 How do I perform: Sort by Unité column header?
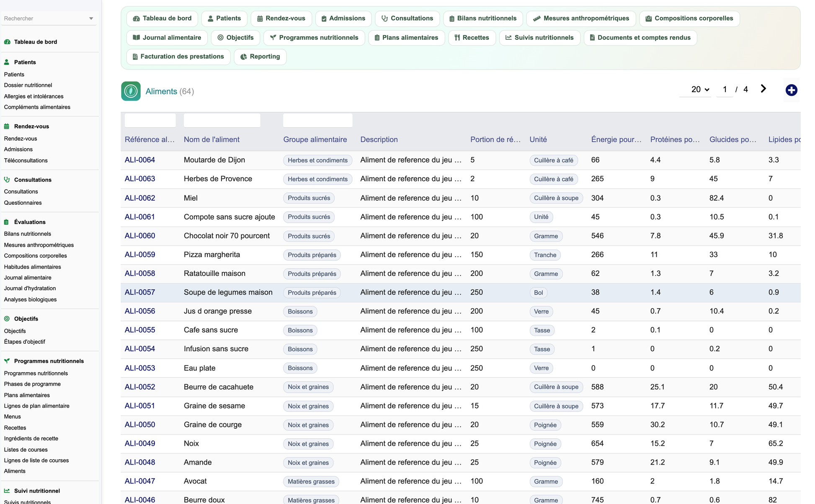tap(538, 139)
